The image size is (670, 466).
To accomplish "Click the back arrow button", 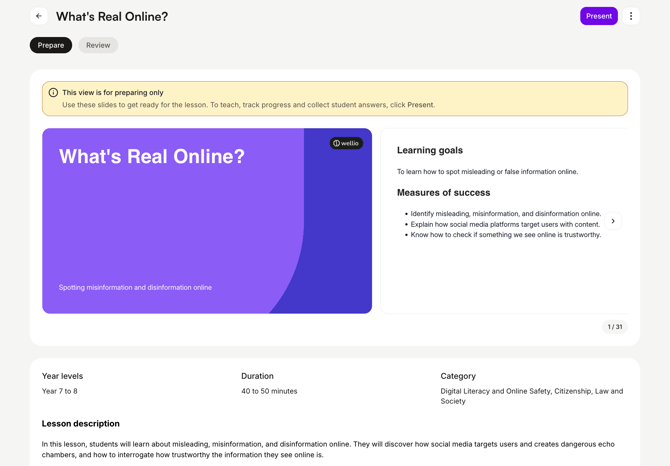I will tap(39, 16).
